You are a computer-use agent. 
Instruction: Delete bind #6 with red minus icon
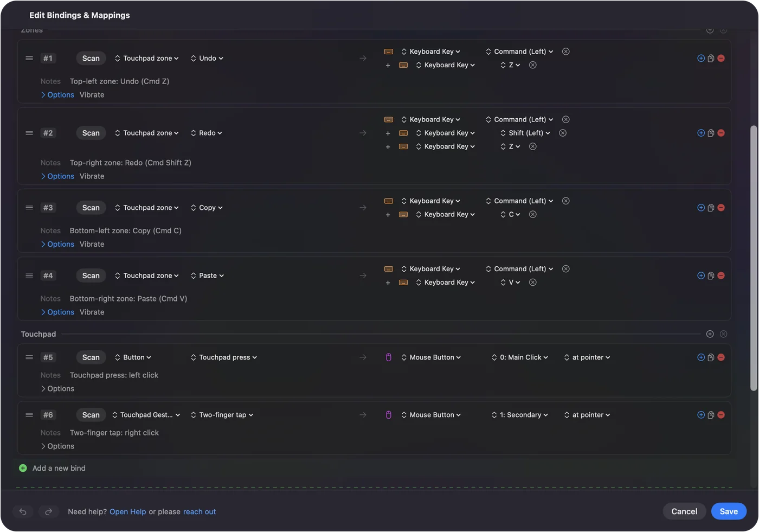(x=721, y=415)
